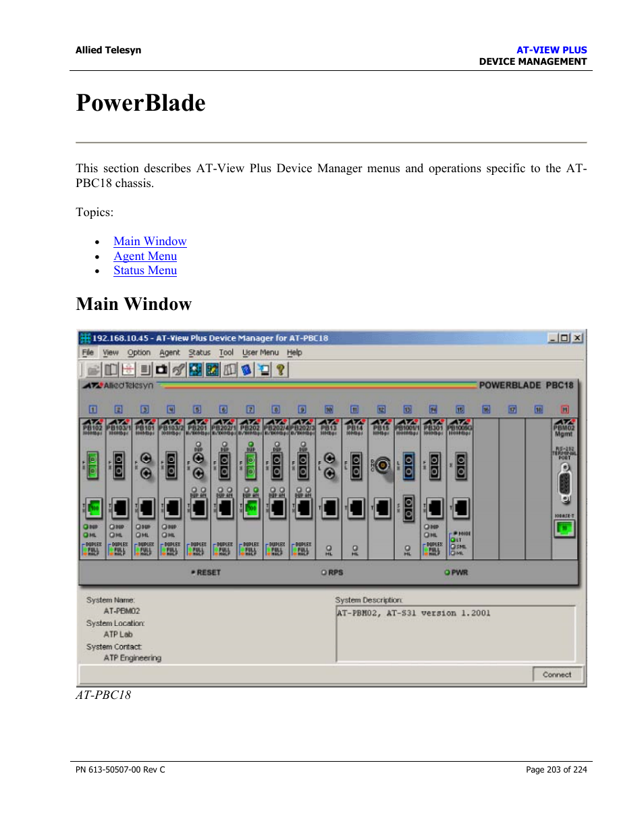Click the wrench tool toolbar icon
Image resolution: width=644 pixels, height=834 pixels.
coord(178,370)
